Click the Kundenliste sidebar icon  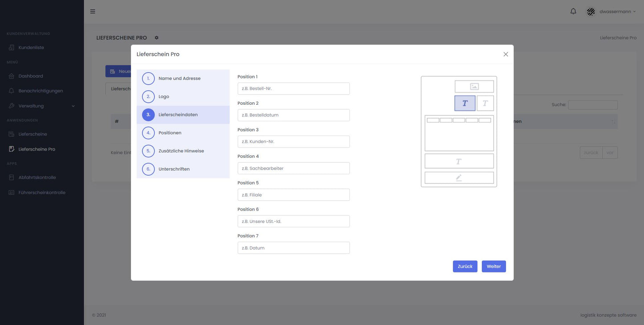click(x=12, y=48)
